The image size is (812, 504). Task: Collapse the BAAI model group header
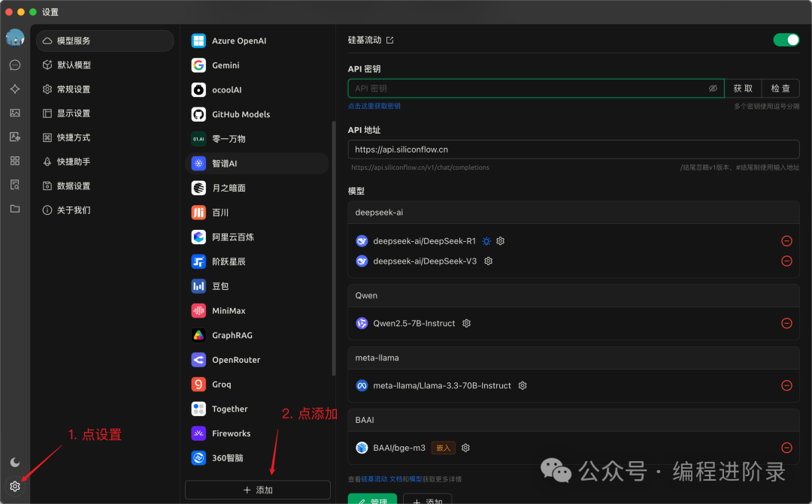coord(574,420)
